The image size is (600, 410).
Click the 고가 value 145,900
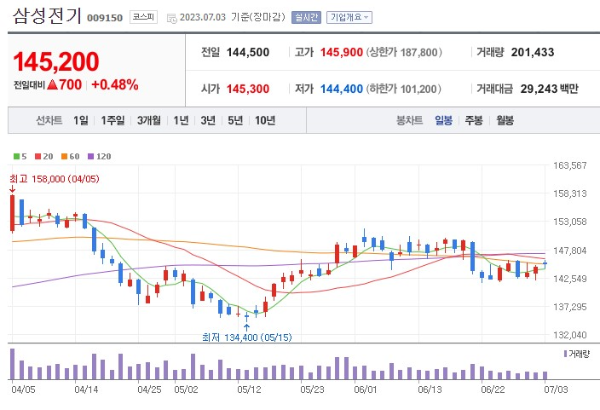point(341,52)
